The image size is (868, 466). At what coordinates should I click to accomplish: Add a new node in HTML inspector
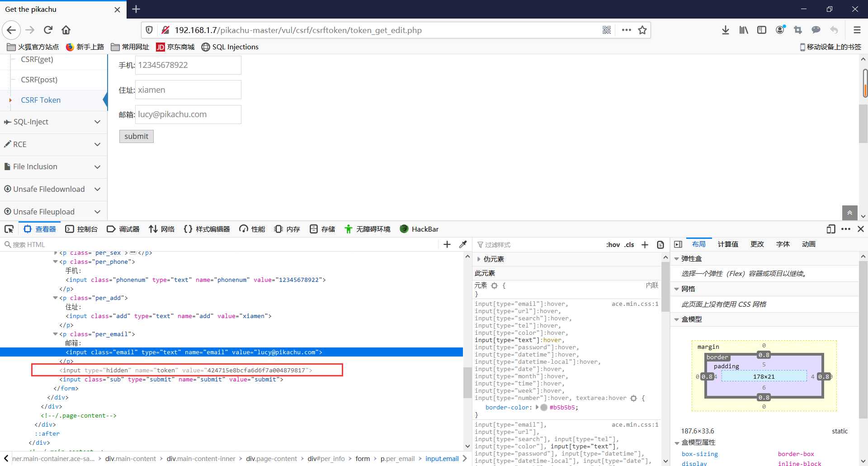click(x=447, y=245)
